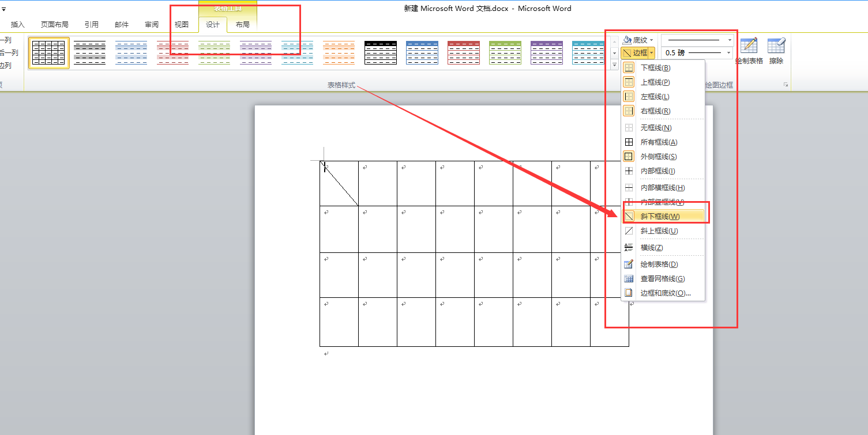Choose 内部横框线(H) inside horizontal border

[663, 188]
